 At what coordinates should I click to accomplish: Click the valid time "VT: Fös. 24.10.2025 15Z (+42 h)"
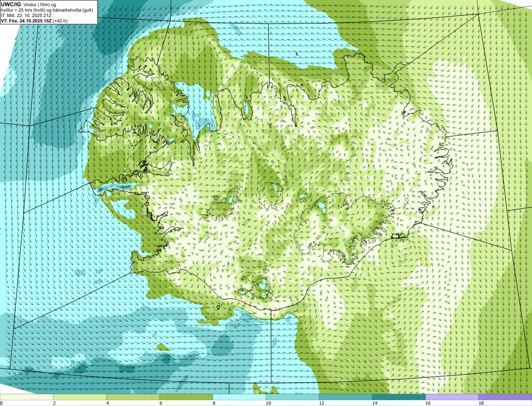pos(34,20)
